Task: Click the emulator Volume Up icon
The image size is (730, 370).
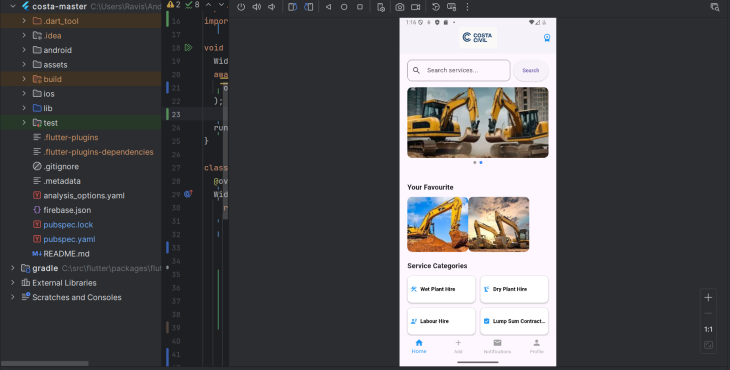Action: point(257,7)
